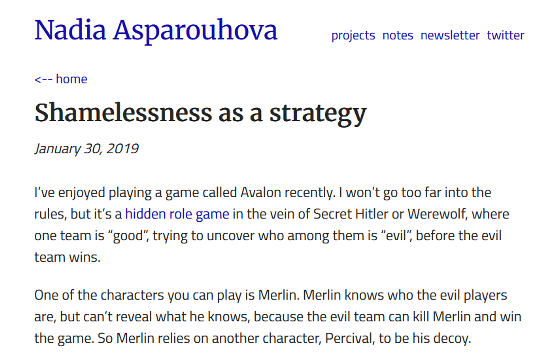Click the January 30, 2019 date
The image size is (560, 362).
[x=86, y=149]
